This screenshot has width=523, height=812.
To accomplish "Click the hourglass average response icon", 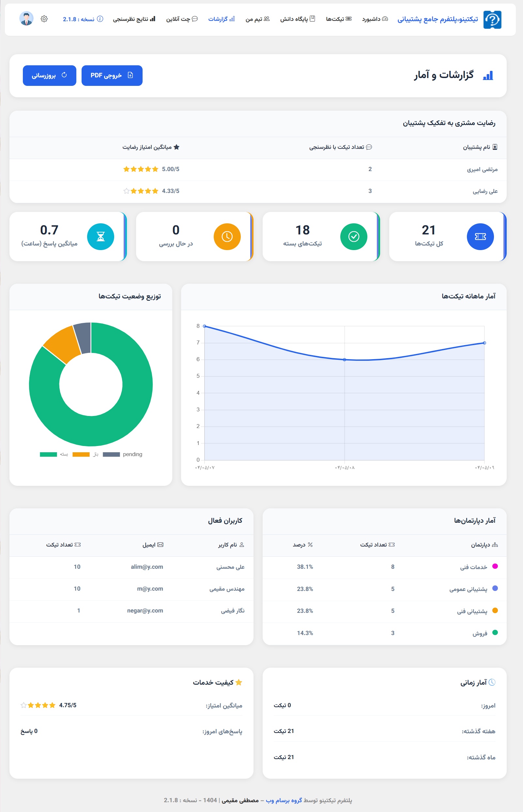I will [100, 237].
